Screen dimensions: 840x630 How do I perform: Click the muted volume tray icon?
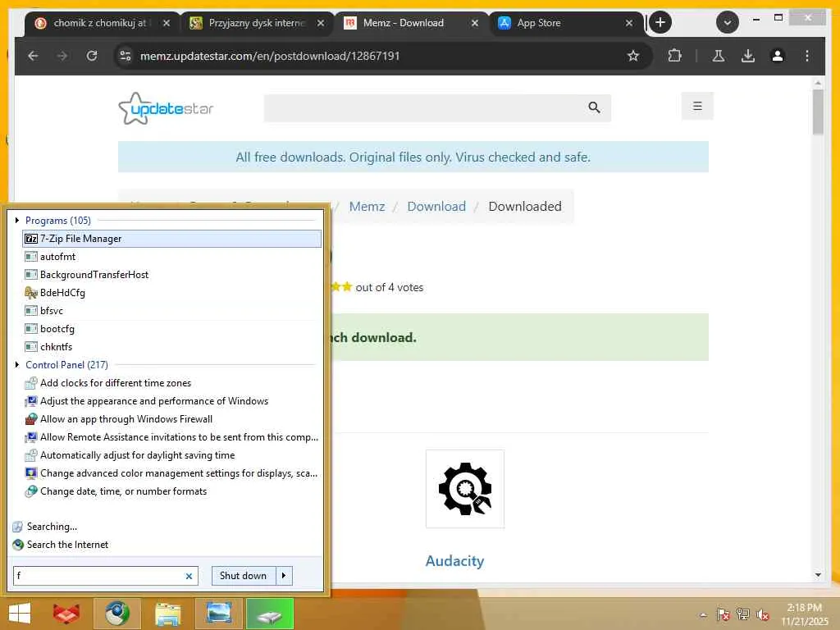coord(763,614)
